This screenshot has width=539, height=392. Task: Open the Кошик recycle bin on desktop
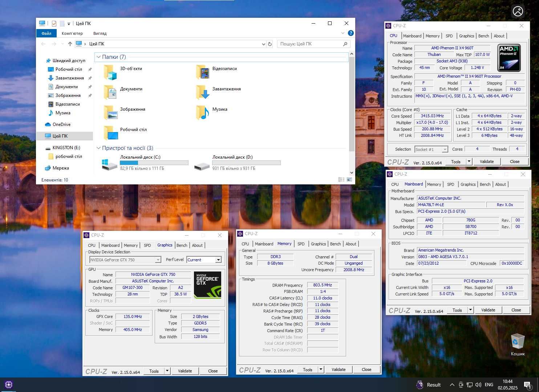point(518,344)
